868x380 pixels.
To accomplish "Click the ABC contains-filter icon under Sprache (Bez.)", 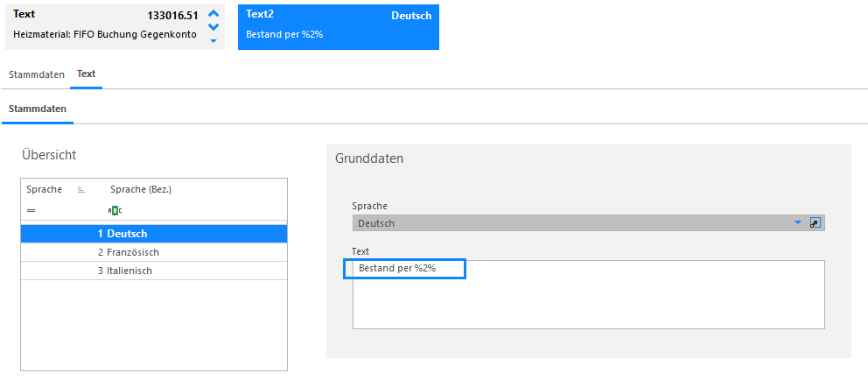I will (x=115, y=210).
